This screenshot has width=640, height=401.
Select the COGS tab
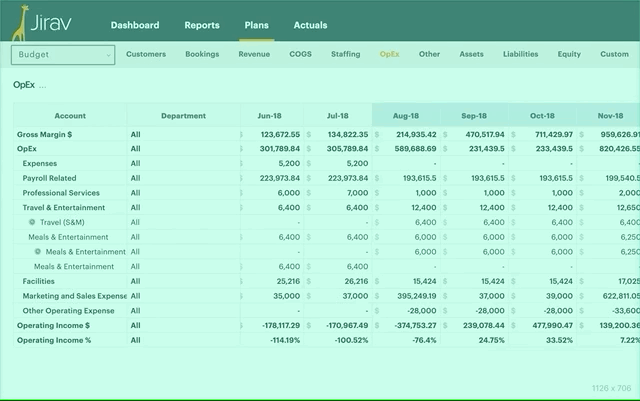(300, 55)
